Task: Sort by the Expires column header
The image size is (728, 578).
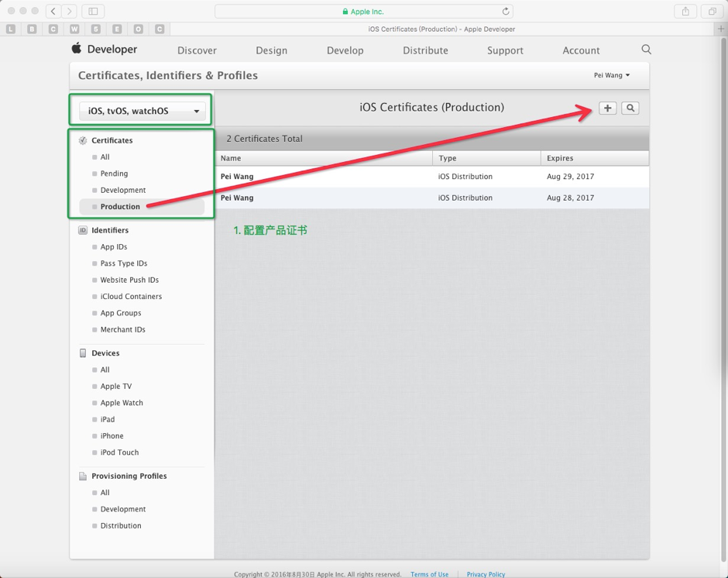Action: point(595,158)
